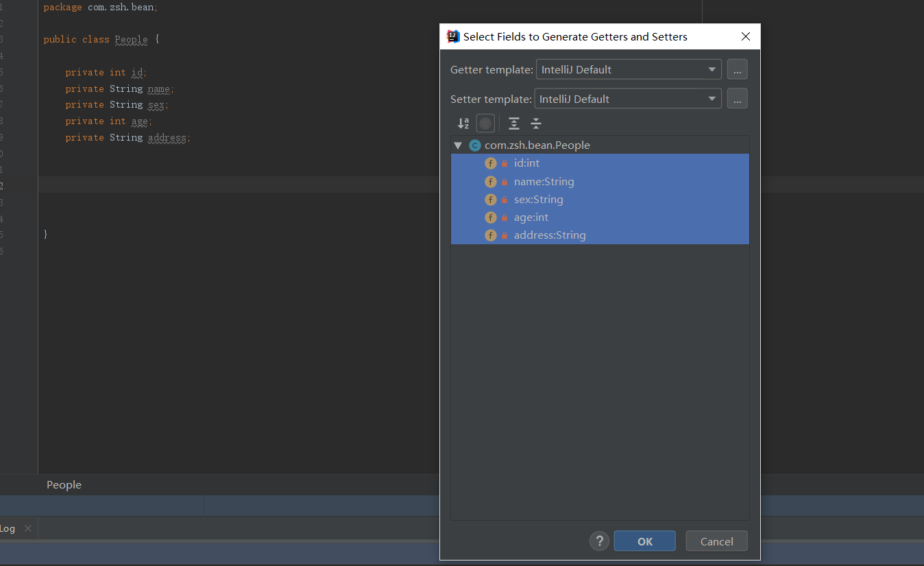Click the private lock icon of address:String

pyautogui.click(x=504, y=235)
